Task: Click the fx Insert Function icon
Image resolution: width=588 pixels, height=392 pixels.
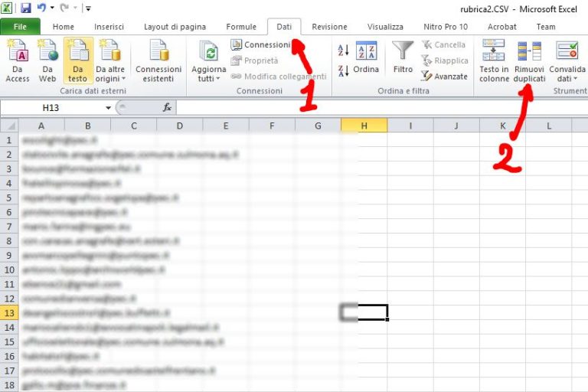Action: click(x=167, y=108)
